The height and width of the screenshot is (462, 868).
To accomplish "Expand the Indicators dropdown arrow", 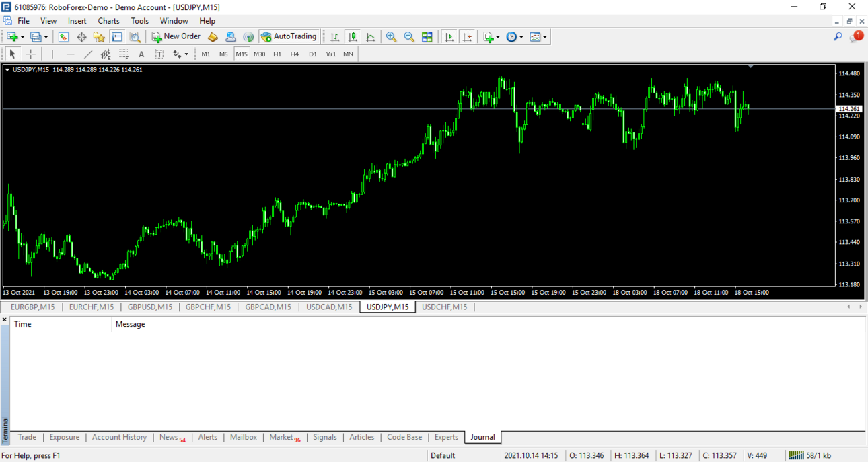I will click(x=498, y=37).
